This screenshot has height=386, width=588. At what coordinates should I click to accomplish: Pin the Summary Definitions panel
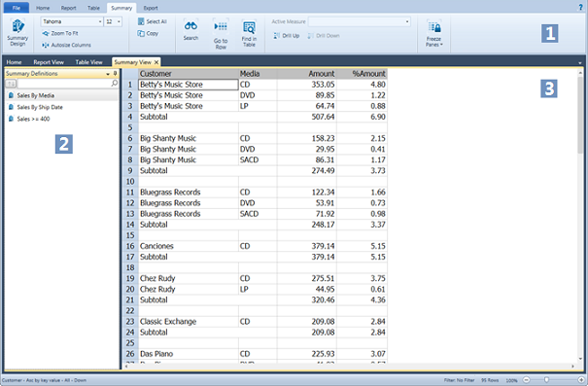pos(115,74)
